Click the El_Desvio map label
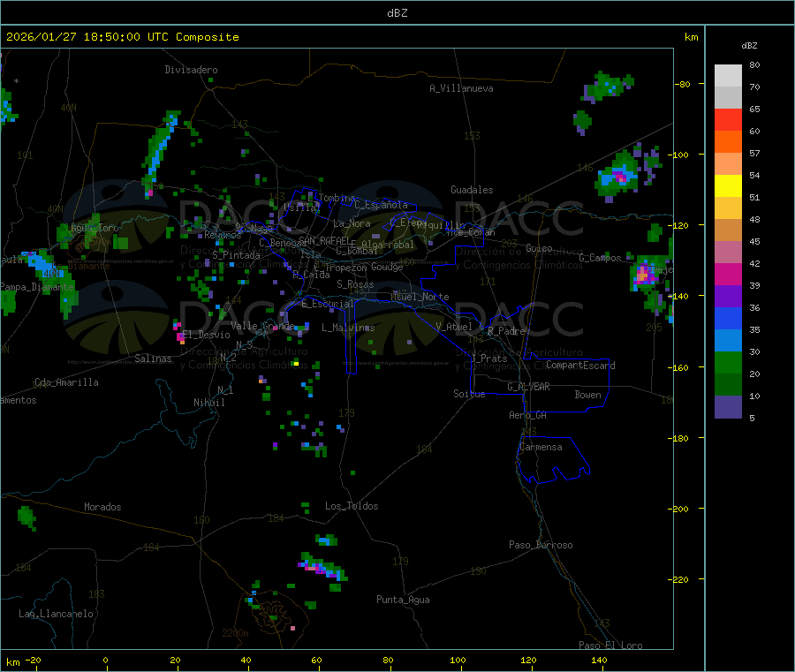This screenshot has width=795, height=672. point(207,335)
